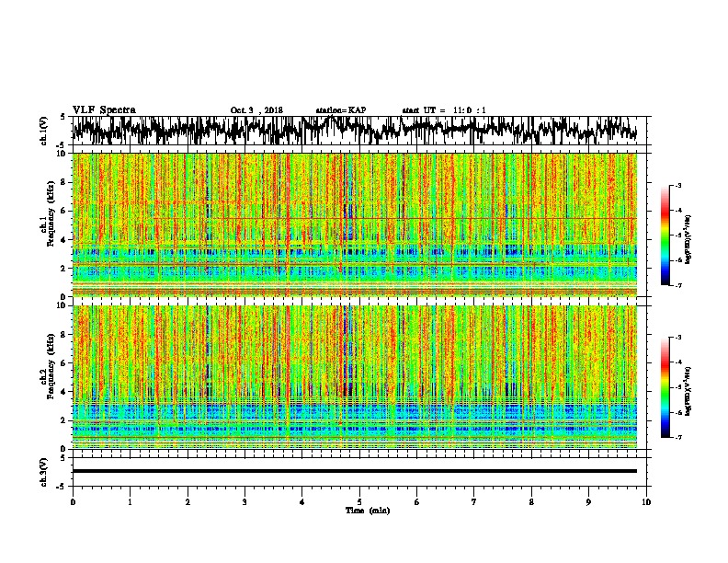The image size is (728, 563).
Task: Click the '-7' label on ch.2 colorbar
Action: (x=677, y=437)
